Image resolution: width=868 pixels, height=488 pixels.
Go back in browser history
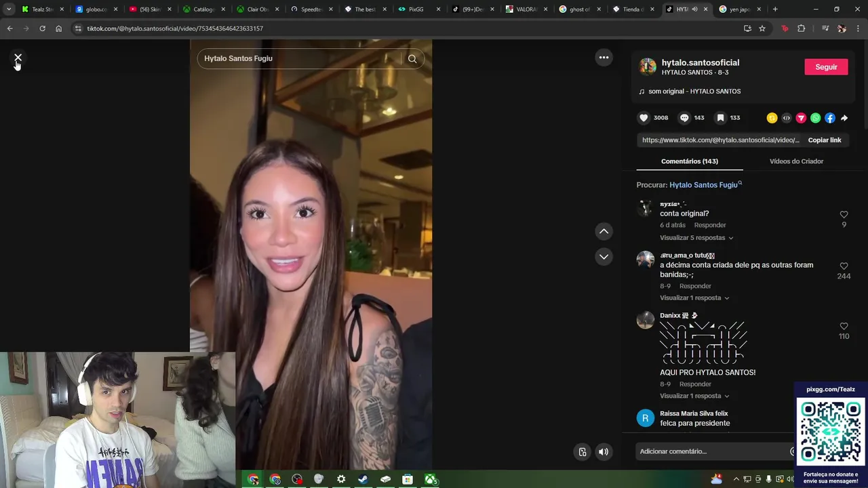[9, 28]
